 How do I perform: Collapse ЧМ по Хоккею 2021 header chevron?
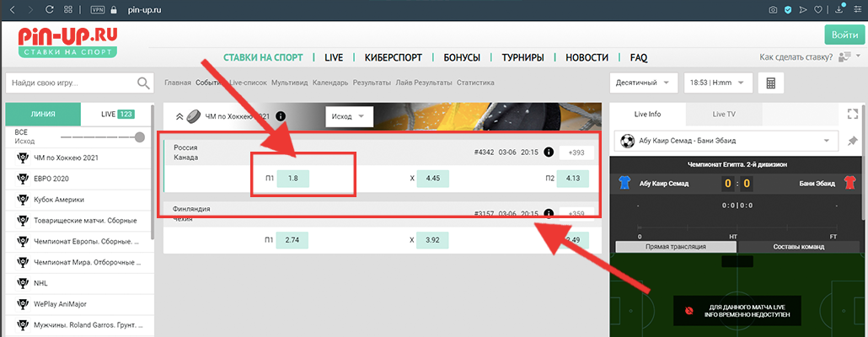coord(179,116)
